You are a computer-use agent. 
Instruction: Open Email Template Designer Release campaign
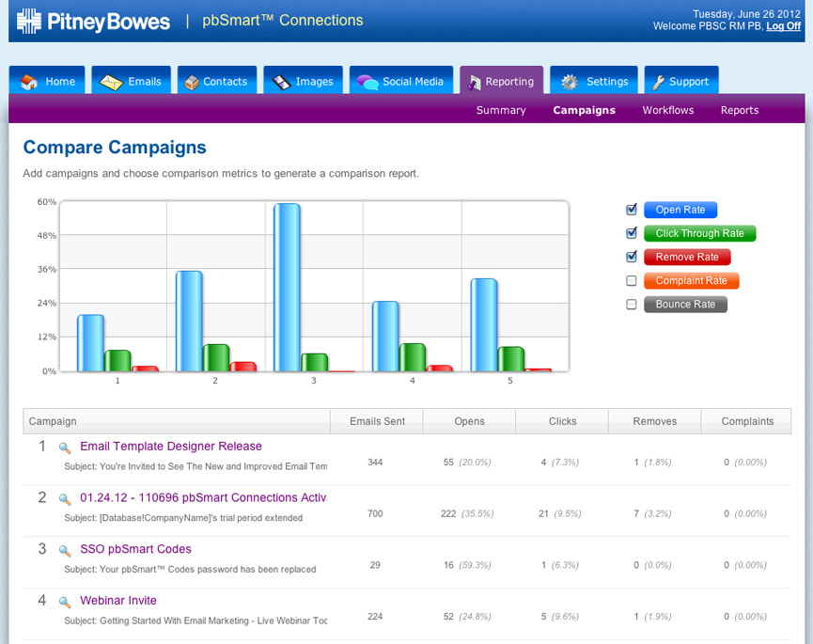point(171,446)
